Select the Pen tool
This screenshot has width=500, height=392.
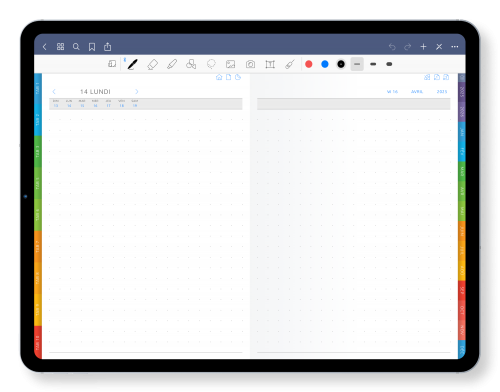tap(133, 64)
